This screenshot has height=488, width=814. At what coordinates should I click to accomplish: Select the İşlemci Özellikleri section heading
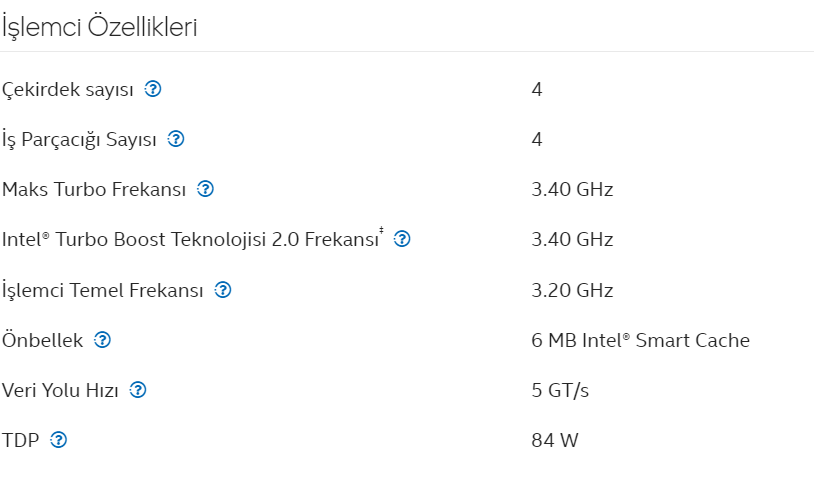(99, 27)
